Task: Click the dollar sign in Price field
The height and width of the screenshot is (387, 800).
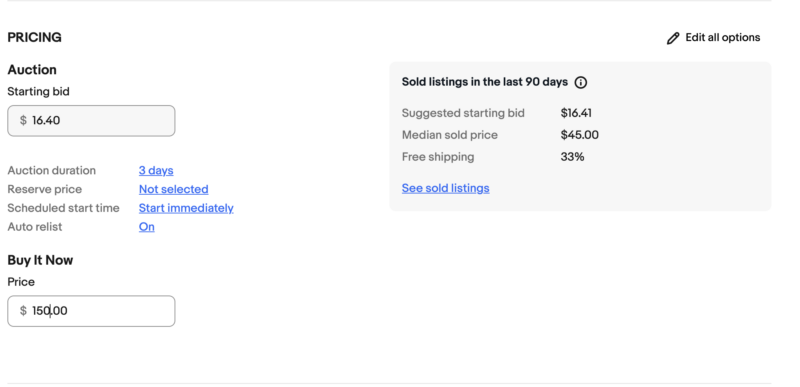Action: pyautogui.click(x=23, y=311)
